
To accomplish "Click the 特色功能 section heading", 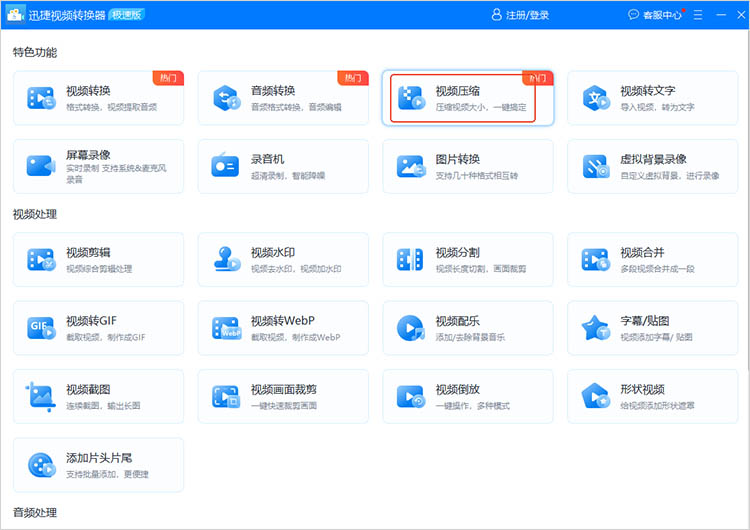I will [35, 52].
